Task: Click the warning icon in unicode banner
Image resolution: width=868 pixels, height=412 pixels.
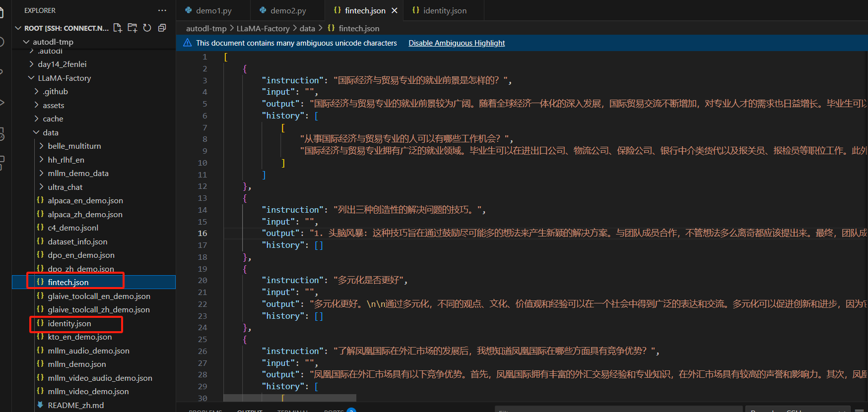Action: point(188,43)
